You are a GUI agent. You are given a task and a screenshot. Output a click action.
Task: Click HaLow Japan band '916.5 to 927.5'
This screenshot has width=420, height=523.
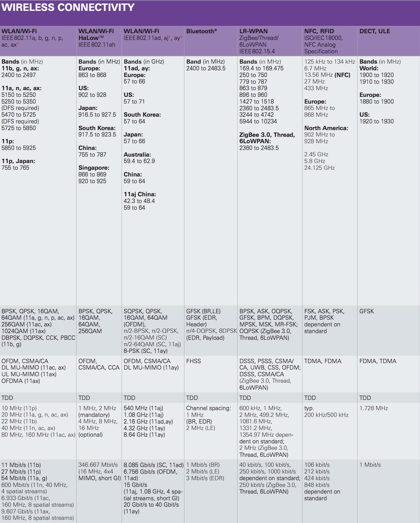pos(97,115)
